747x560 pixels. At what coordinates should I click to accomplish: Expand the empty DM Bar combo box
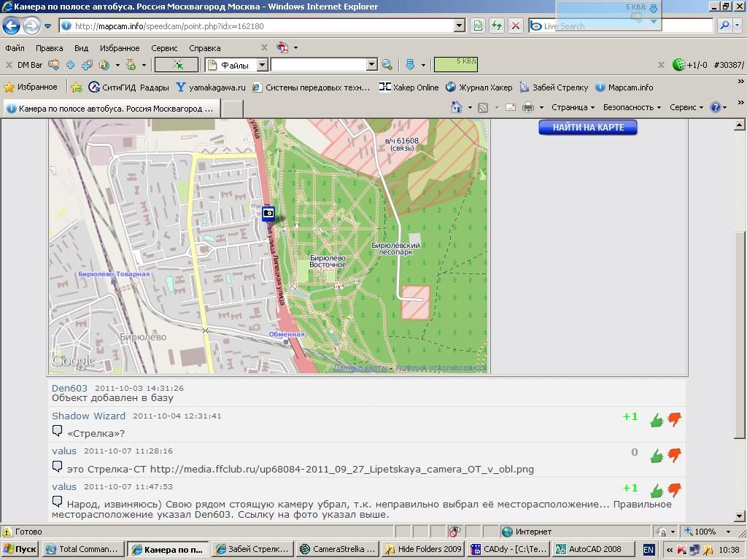coord(372,65)
